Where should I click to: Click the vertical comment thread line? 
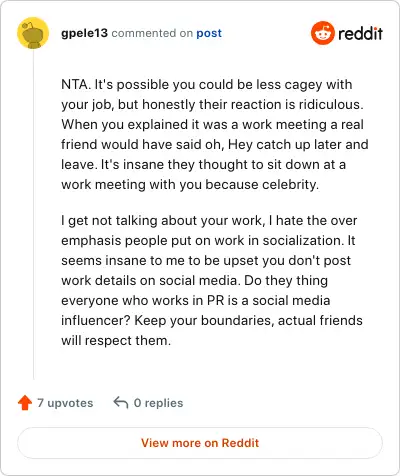pyautogui.click(x=33, y=214)
